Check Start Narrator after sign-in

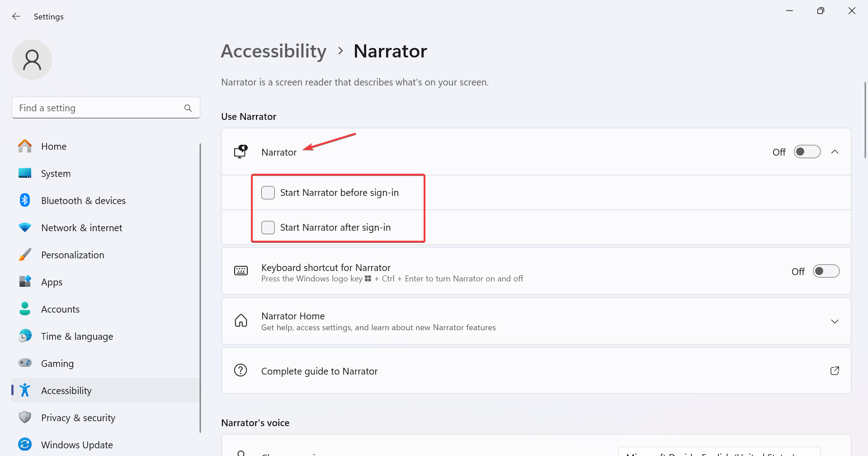pyautogui.click(x=268, y=228)
